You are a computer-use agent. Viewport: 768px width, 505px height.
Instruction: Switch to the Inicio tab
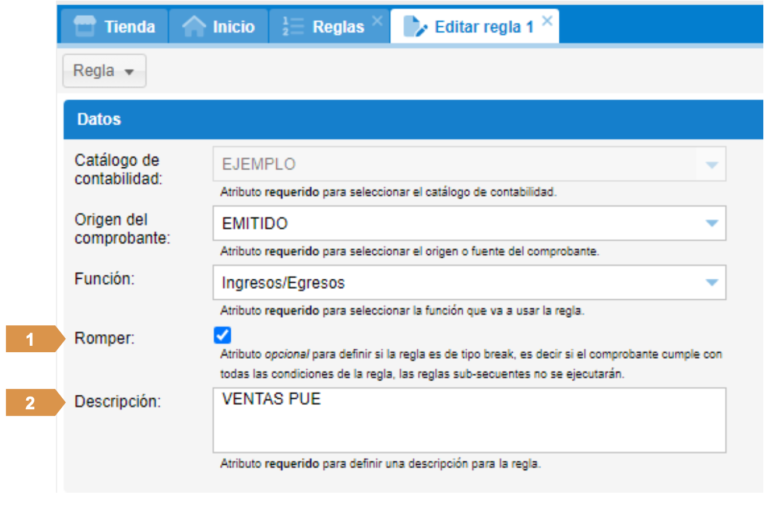[x=233, y=27]
